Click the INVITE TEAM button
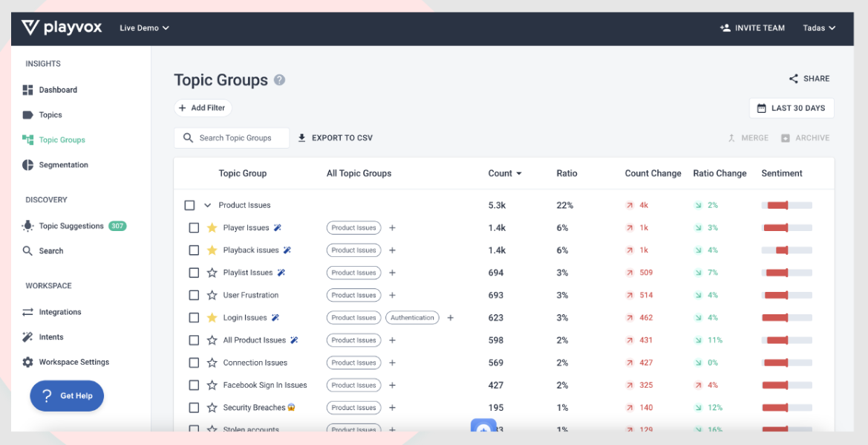This screenshot has height=445, width=868. (752, 27)
